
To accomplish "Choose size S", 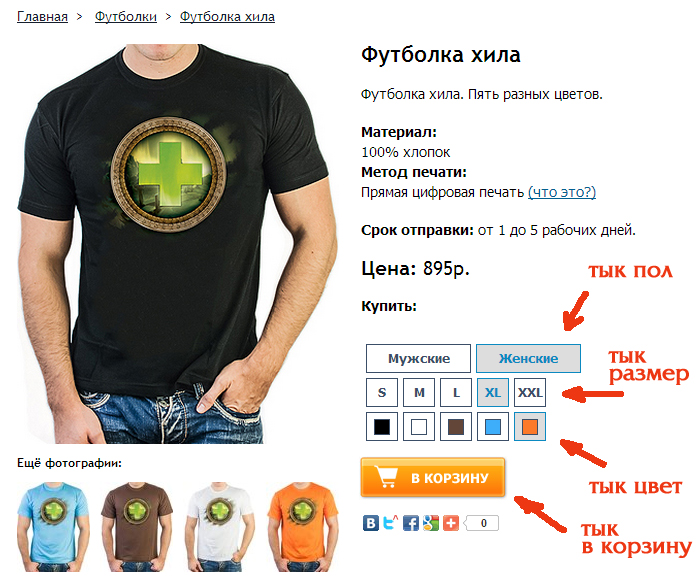I will (382, 393).
